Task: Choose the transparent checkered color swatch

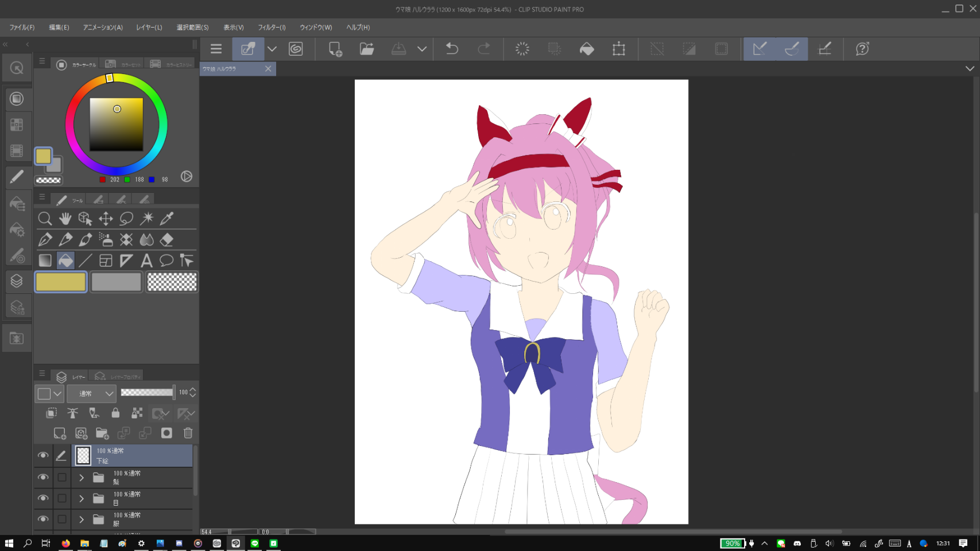Action: (172, 282)
